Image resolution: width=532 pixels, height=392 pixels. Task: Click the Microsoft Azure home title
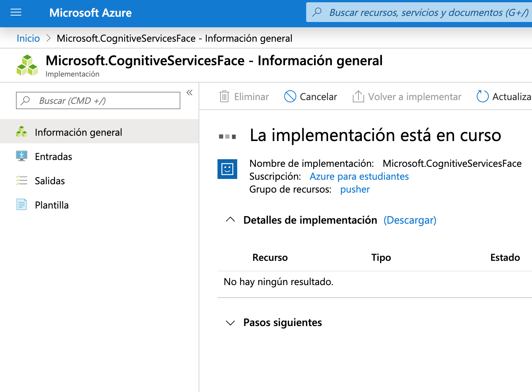click(91, 13)
